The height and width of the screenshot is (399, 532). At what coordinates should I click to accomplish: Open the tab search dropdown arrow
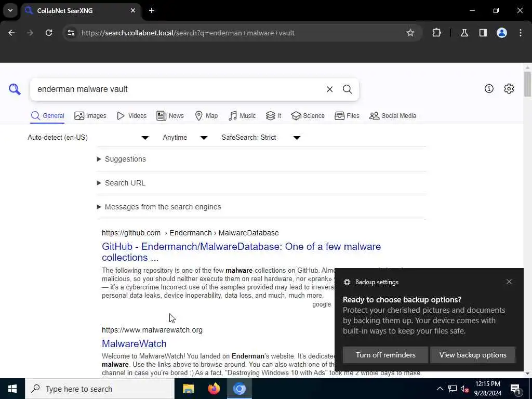[10, 10]
